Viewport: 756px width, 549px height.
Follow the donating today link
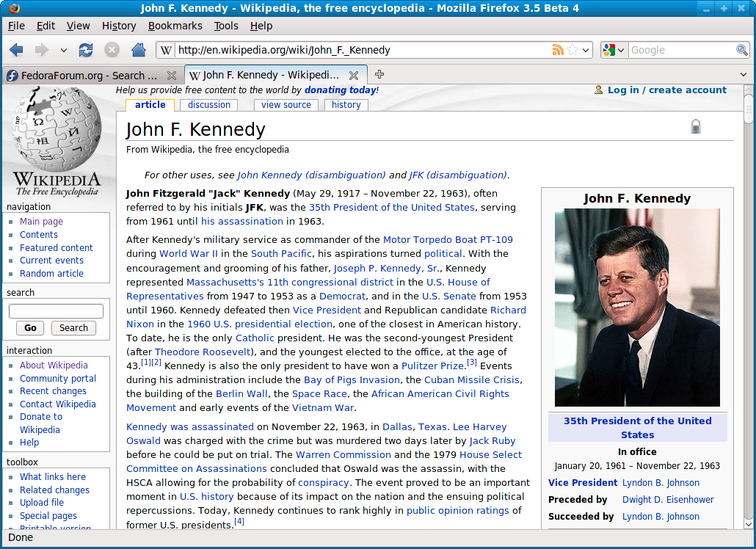pos(341,90)
